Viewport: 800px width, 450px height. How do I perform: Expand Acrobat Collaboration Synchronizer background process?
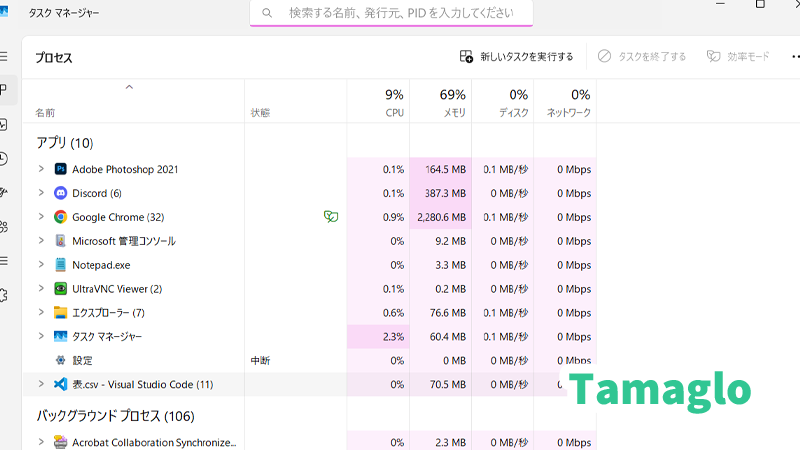point(41,442)
